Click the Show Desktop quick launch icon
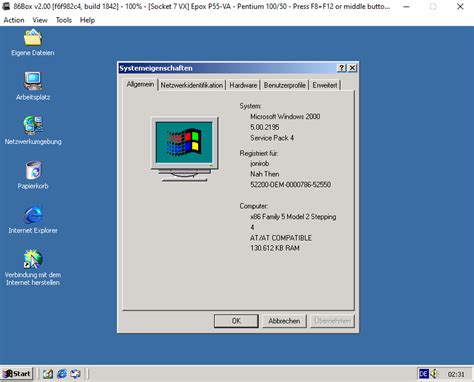Viewport: 474px width, 382px height. pos(48,374)
